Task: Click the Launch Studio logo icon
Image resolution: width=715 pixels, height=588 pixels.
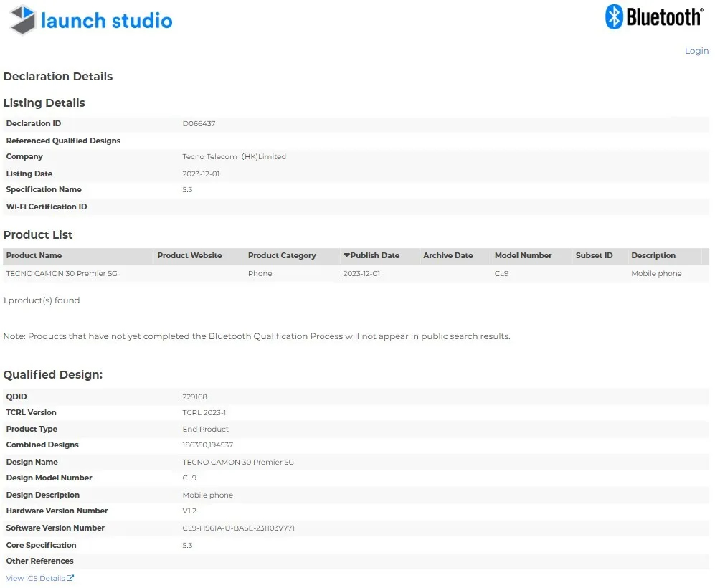Action: [22, 20]
